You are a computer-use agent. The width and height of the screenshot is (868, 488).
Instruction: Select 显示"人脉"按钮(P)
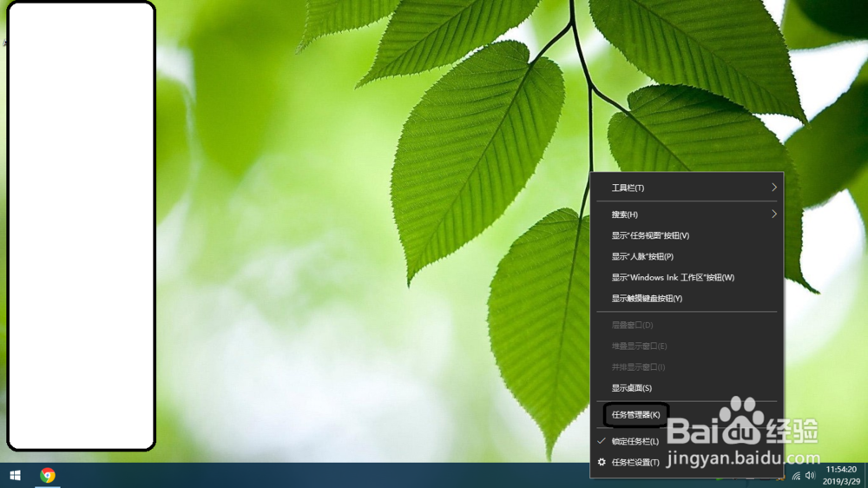(687, 256)
